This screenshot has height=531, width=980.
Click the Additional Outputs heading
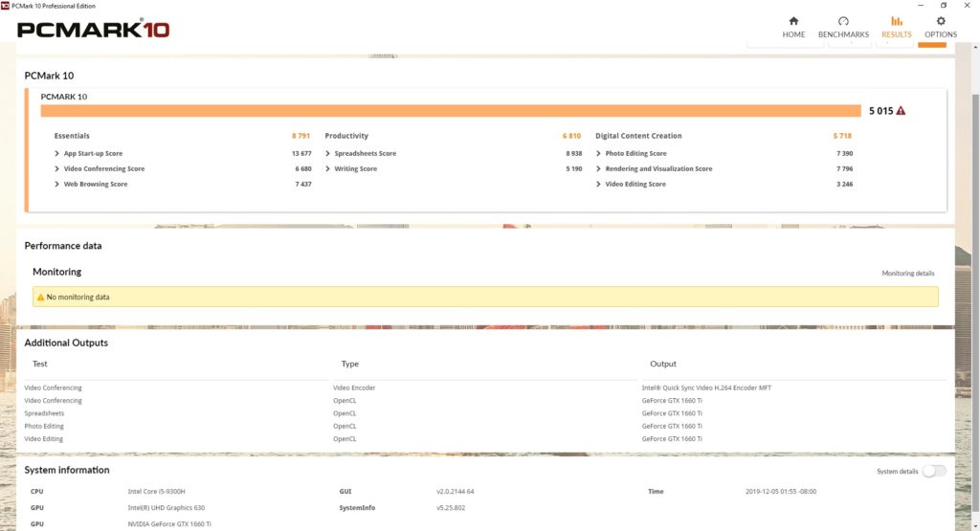[x=66, y=343]
